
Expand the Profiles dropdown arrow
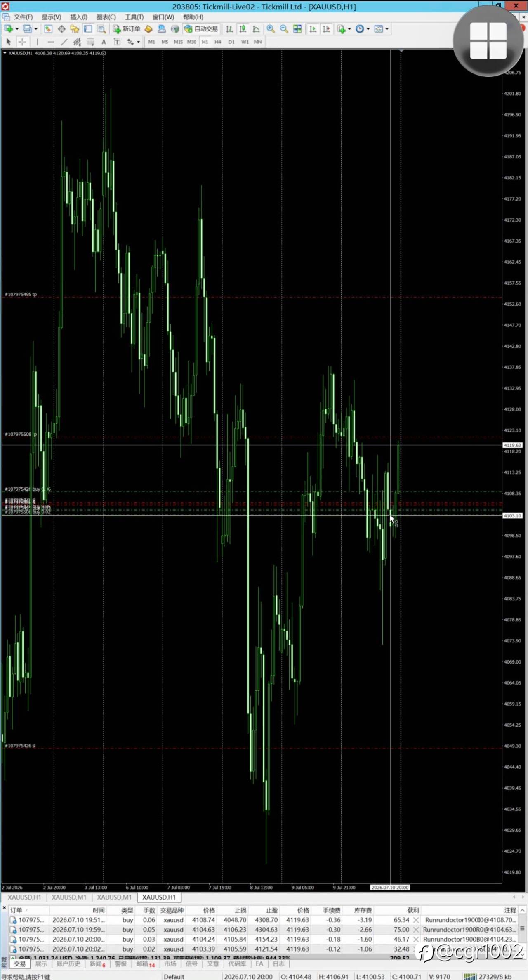point(36,29)
